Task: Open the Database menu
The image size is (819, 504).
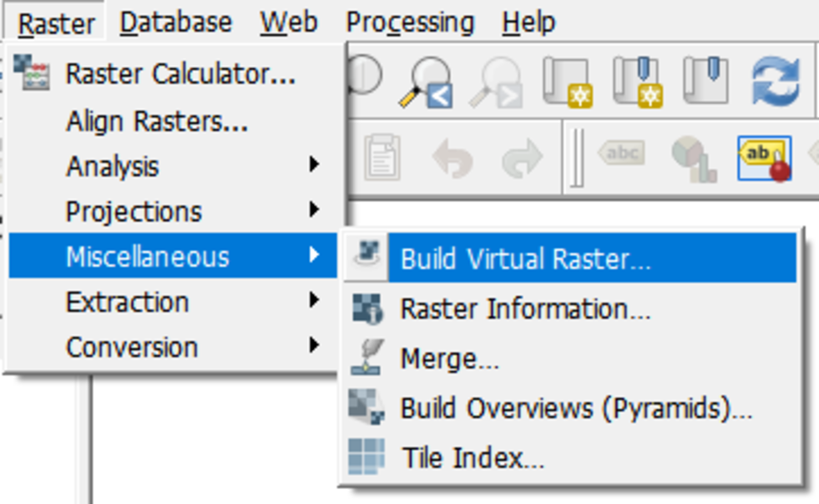Action: 175,23
